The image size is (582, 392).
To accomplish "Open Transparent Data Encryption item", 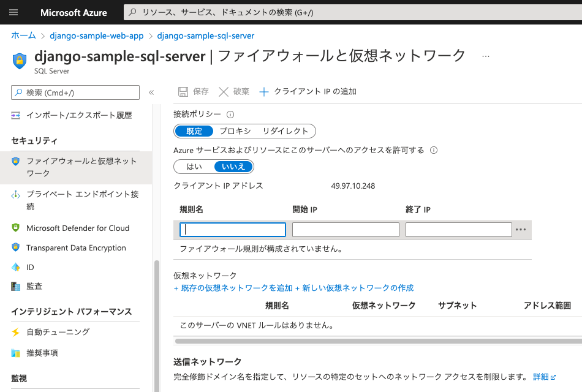I will pyautogui.click(x=76, y=247).
